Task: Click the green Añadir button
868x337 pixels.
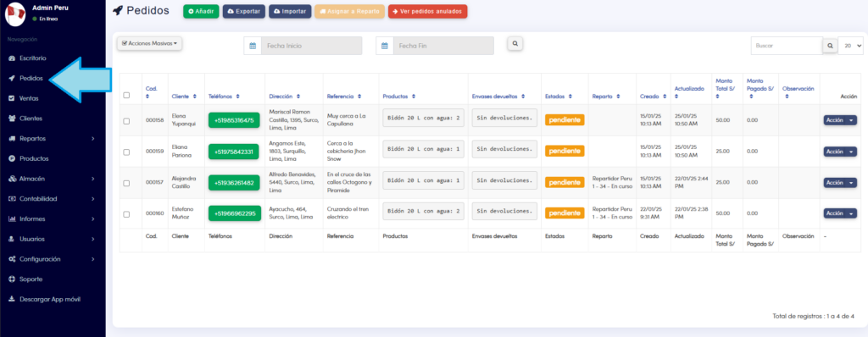Action: coord(201,12)
